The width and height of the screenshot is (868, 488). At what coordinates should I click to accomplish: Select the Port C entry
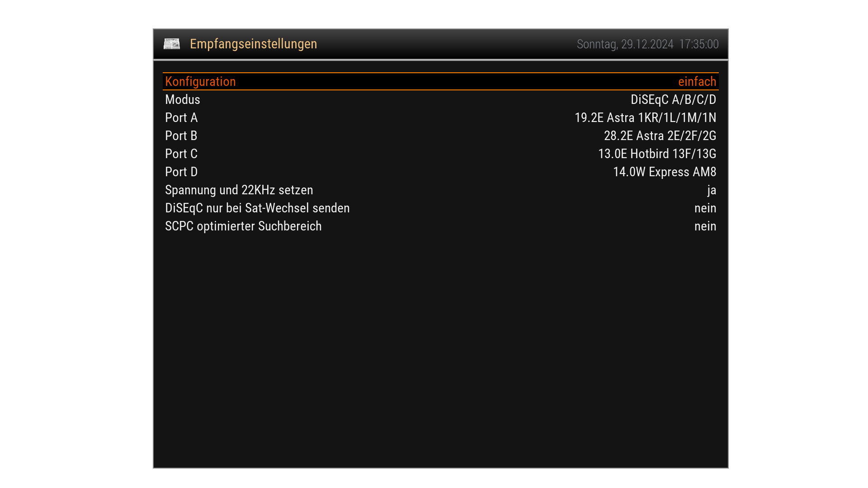click(441, 154)
